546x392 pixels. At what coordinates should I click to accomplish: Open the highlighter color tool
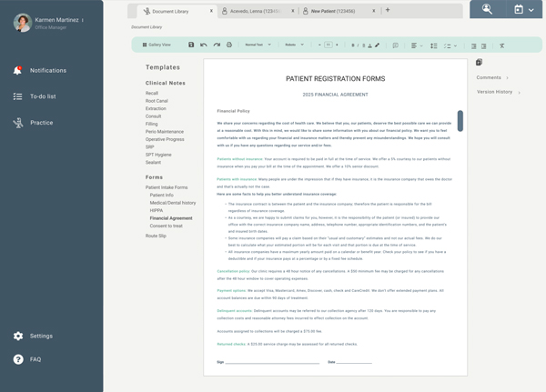pos(377,45)
